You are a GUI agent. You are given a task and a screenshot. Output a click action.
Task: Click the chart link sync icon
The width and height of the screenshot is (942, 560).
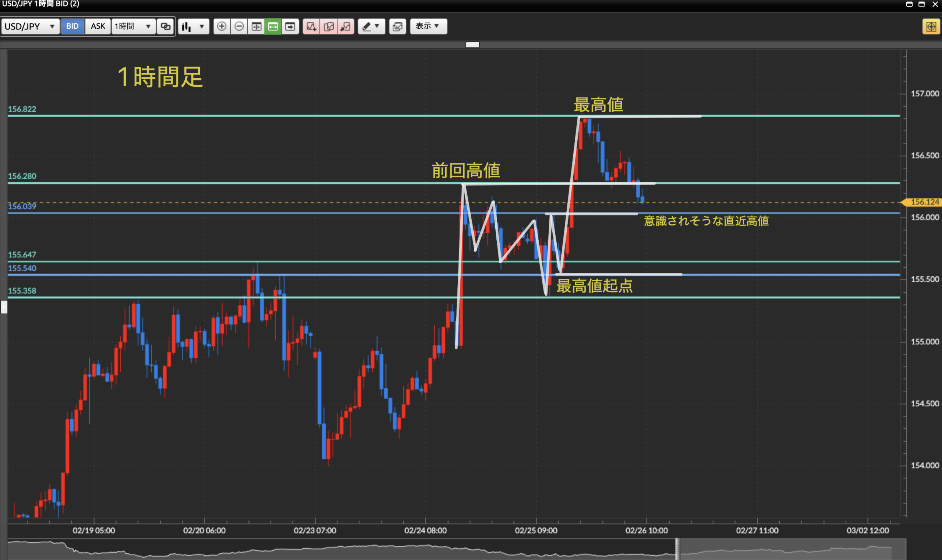click(x=165, y=26)
